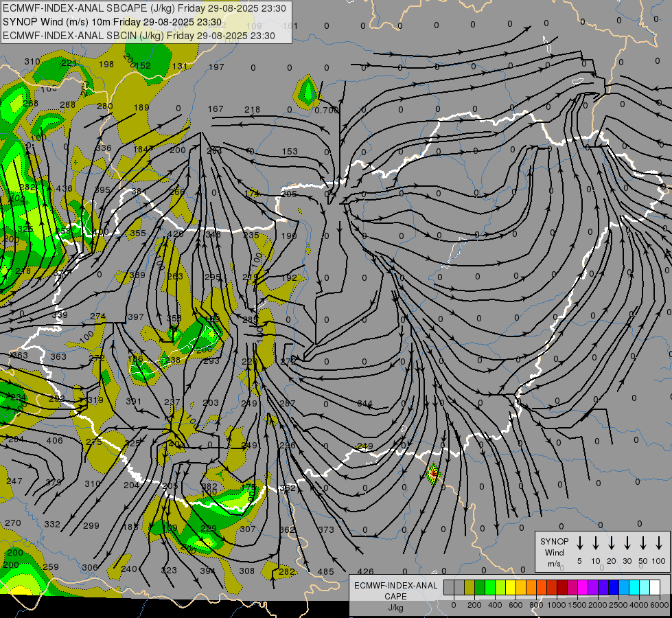The height and width of the screenshot is (618, 672).
Task: Select the dark green swatch in the CAPE legend
Action: click(480, 588)
